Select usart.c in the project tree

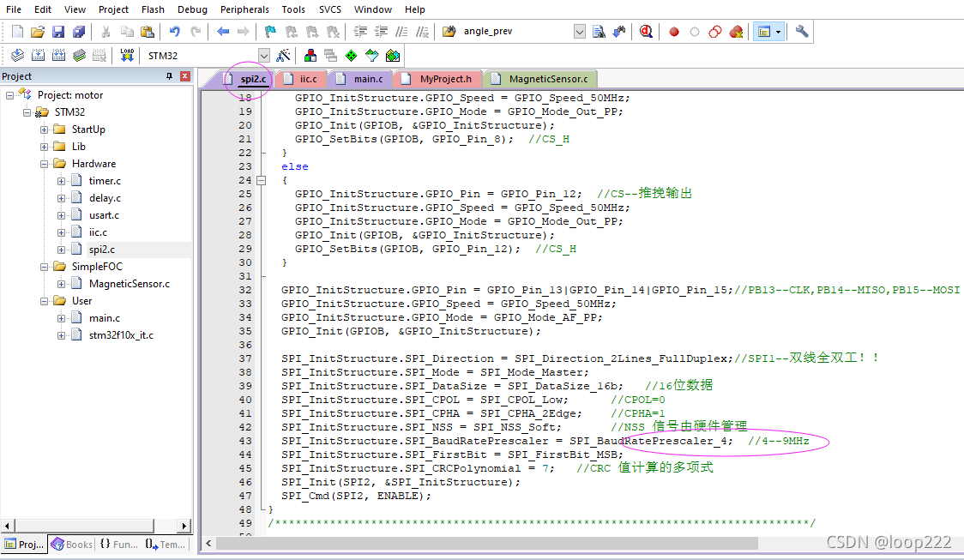pyautogui.click(x=104, y=215)
